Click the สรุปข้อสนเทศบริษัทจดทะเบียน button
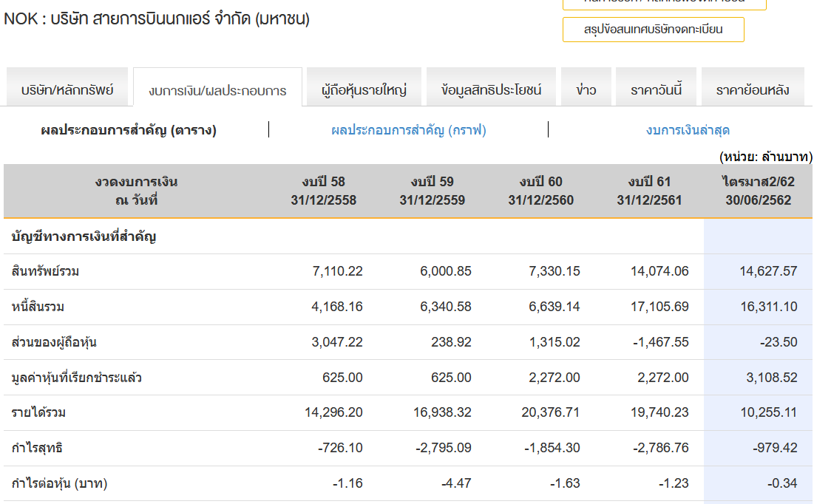Screen dimensions: 814x504 [653, 30]
